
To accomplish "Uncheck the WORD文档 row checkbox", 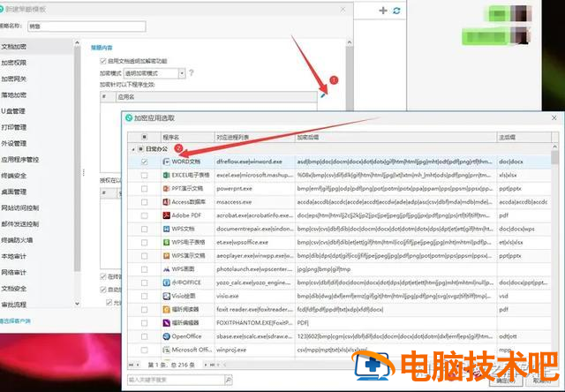I will click(x=145, y=162).
